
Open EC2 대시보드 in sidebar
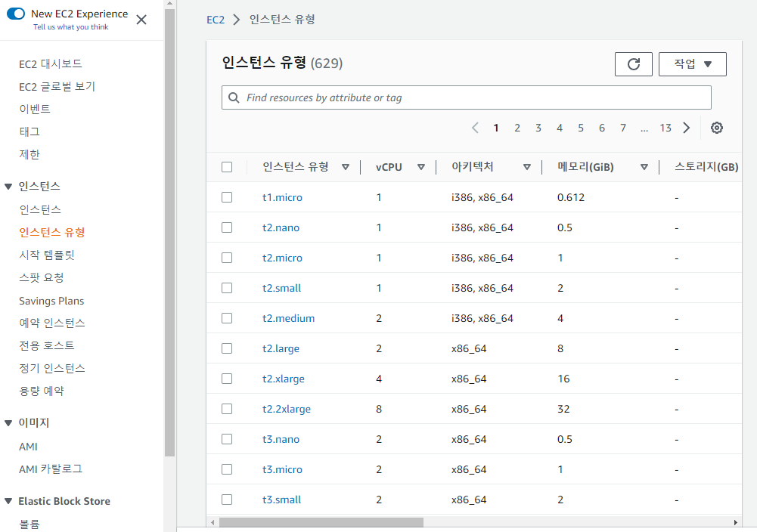[x=51, y=64]
